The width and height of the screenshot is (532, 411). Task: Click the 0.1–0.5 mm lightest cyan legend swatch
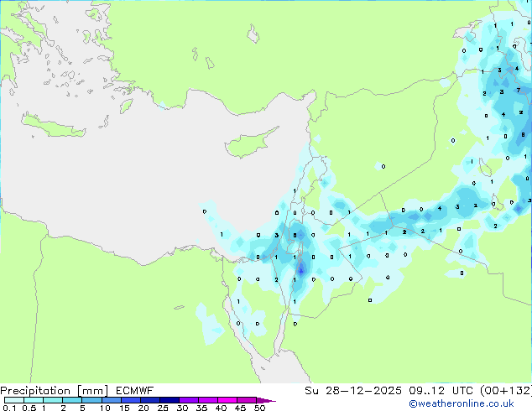click(x=14, y=400)
